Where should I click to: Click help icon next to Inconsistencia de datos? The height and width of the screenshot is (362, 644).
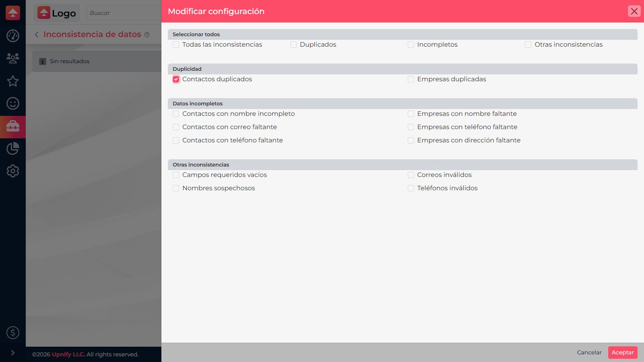pos(147,35)
